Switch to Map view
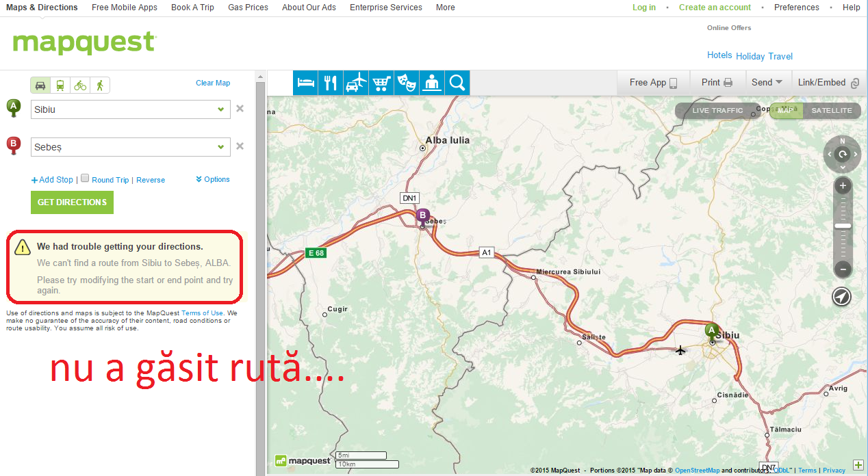This screenshot has height=476, width=868. 786,110
